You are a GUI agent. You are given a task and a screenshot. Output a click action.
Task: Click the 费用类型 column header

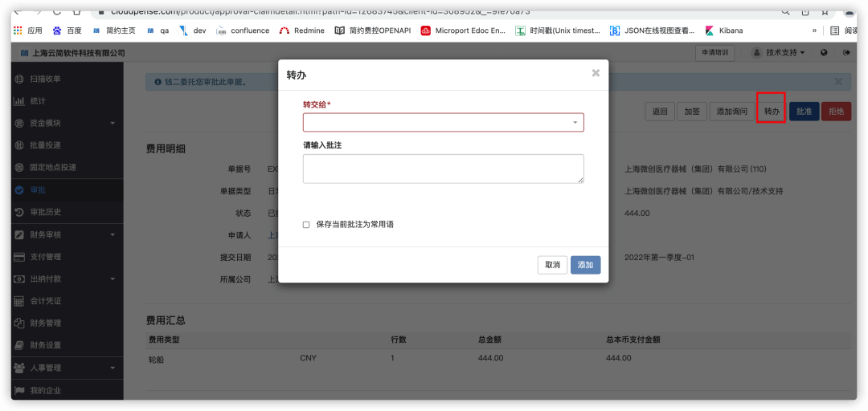point(164,340)
